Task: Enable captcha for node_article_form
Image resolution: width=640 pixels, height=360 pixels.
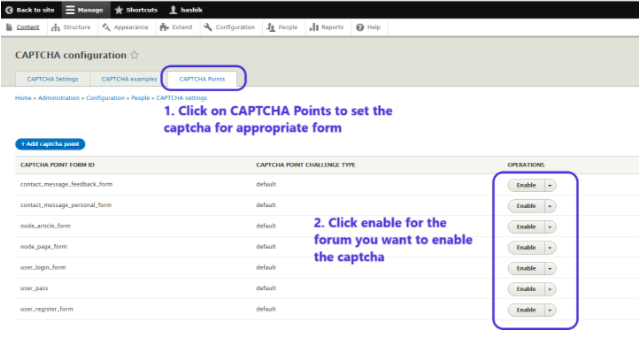Action: pos(526,227)
